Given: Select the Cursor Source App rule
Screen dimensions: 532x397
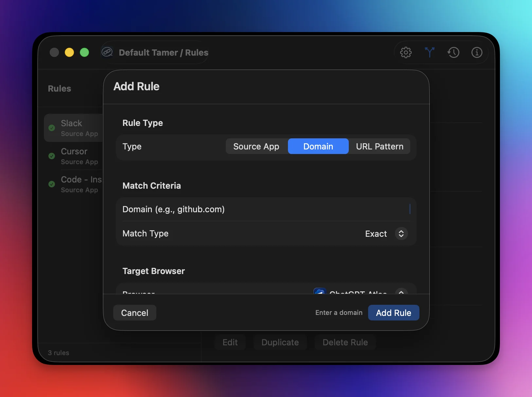Looking at the screenshot, I should [x=79, y=156].
